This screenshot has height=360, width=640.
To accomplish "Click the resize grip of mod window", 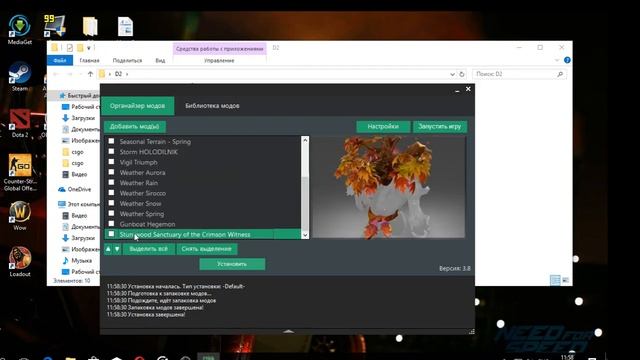I will point(471,331).
